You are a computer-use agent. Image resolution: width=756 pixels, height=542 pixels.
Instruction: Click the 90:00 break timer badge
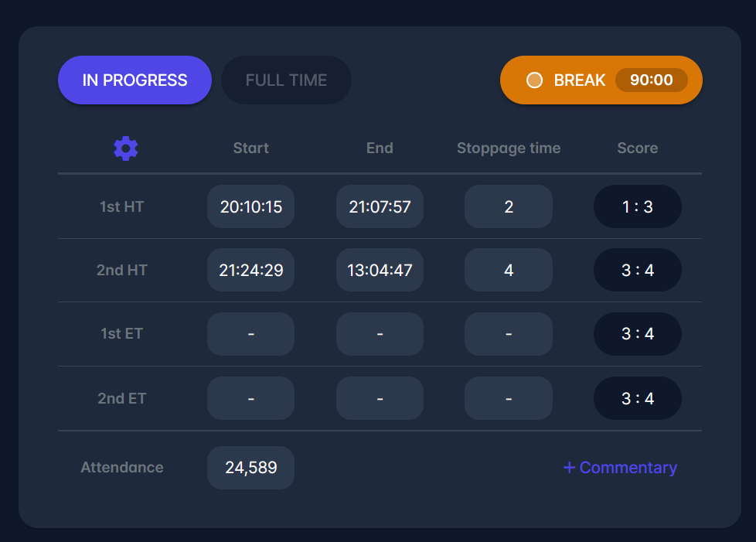(x=651, y=80)
